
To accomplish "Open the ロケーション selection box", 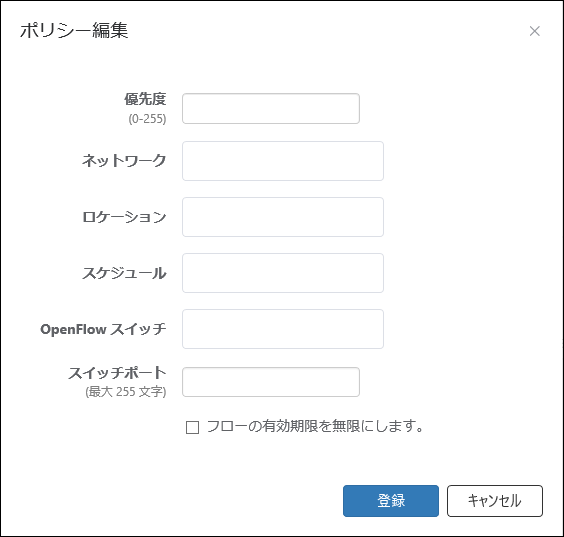I will pos(283,217).
